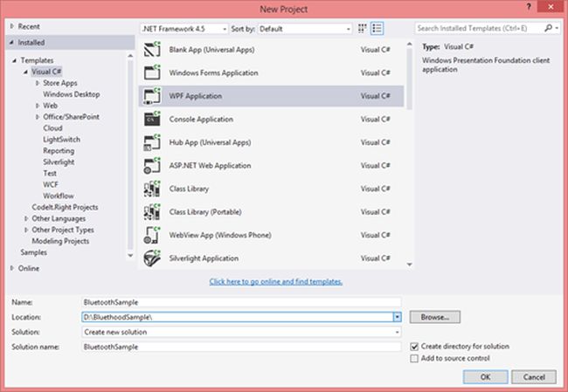This screenshot has width=568, height=392.
Task: Click the WPF Application template icon
Action: (152, 96)
